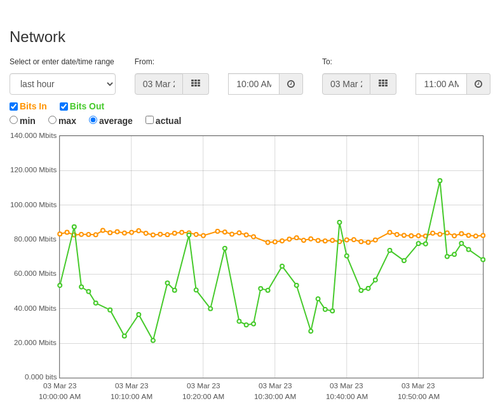Click the 'Select or enter date/time range' label
The width and height of the screenshot is (500, 403).
62,62
